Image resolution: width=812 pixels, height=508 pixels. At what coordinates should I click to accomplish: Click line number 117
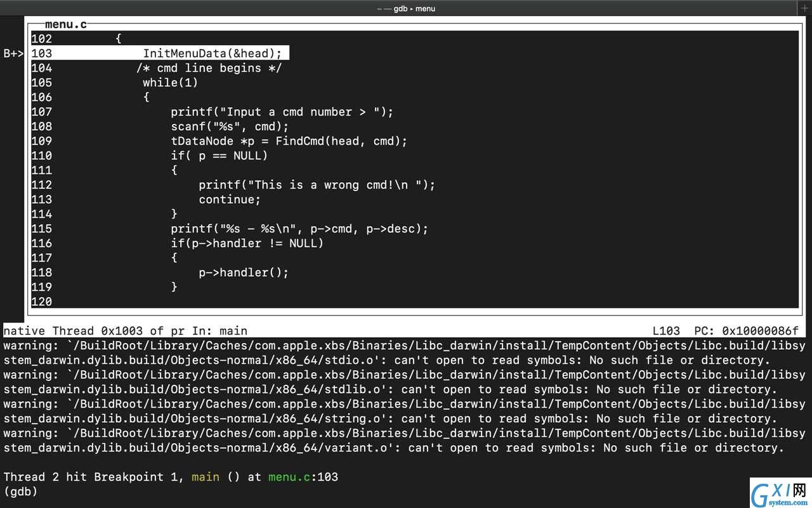[41, 258]
